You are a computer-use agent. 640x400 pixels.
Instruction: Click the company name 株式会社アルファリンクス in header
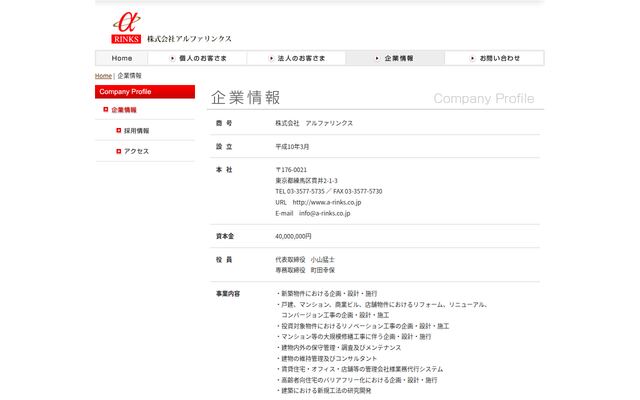point(189,39)
